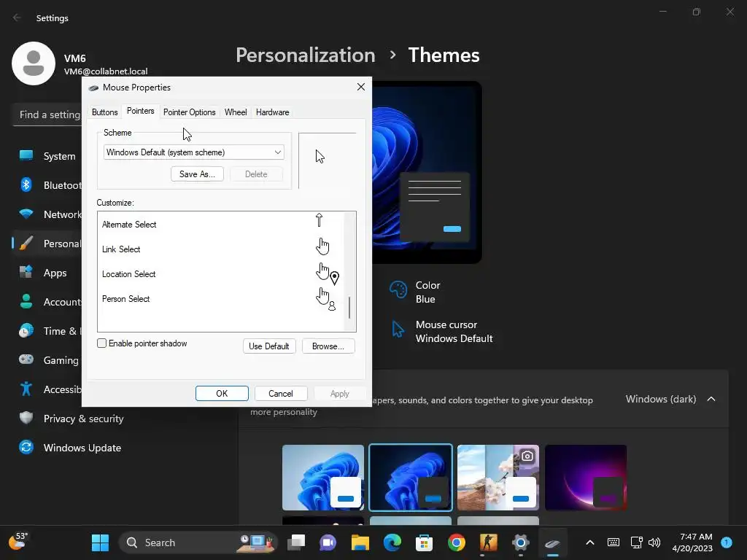
Task: Click Browse... to pick a cursor
Action: pyautogui.click(x=328, y=346)
